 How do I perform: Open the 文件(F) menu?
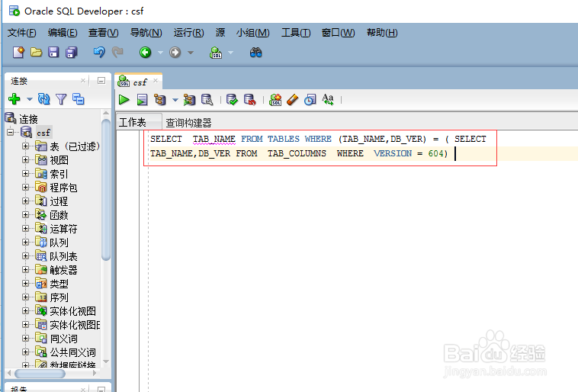coord(22,33)
